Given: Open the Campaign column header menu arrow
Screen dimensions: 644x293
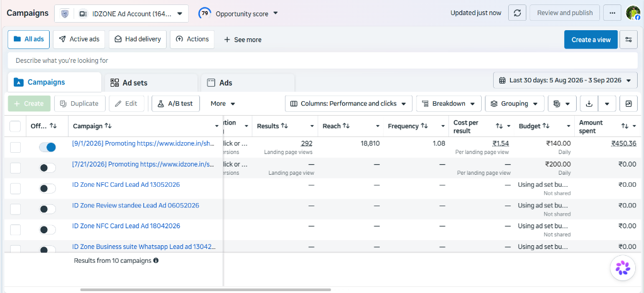Looking at the screenshot, I should click(x=217, y=126).
